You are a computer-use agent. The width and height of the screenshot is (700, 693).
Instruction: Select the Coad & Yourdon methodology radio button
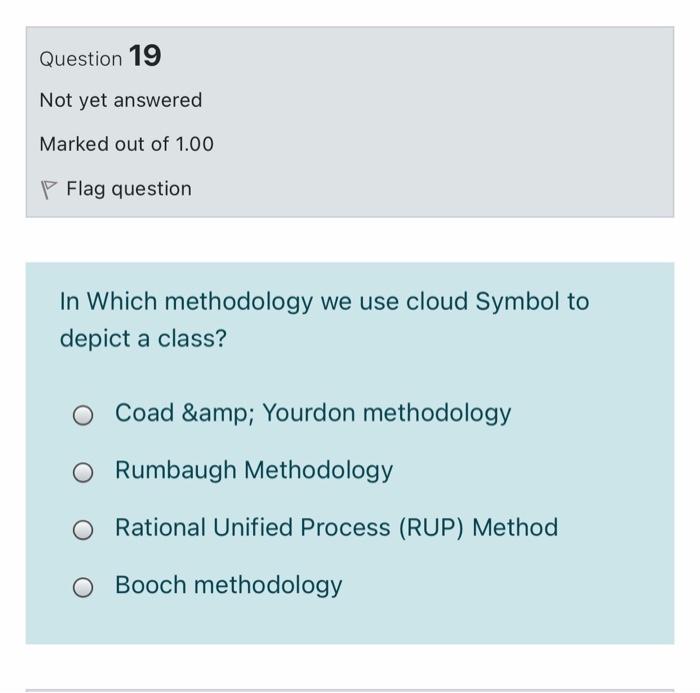click(x=84, y=415)
